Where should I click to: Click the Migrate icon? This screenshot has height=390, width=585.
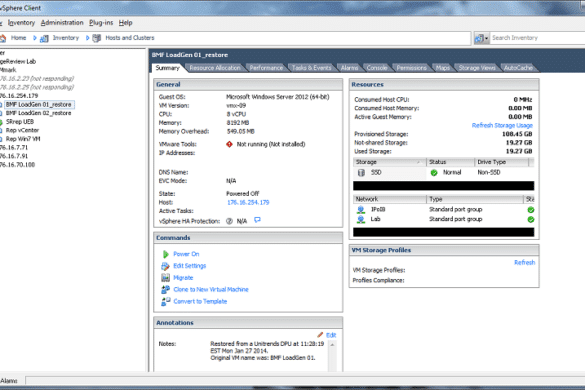[x=165, y=278]
